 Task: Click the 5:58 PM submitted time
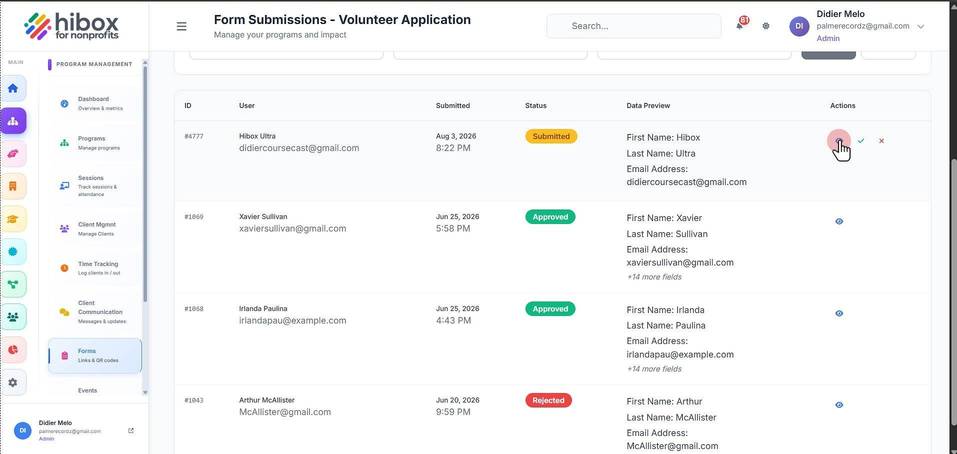453,229
